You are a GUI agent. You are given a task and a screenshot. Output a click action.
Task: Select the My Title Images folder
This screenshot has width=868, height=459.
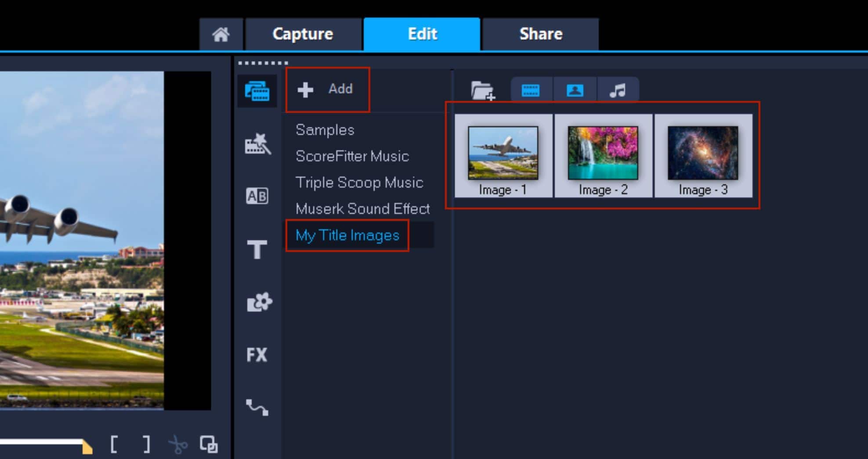click(348, 236)
